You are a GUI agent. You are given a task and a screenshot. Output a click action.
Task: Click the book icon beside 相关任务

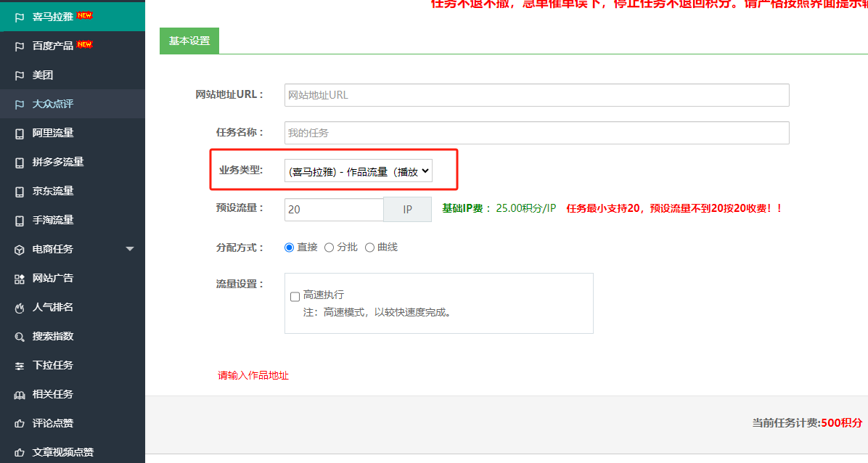20,395
